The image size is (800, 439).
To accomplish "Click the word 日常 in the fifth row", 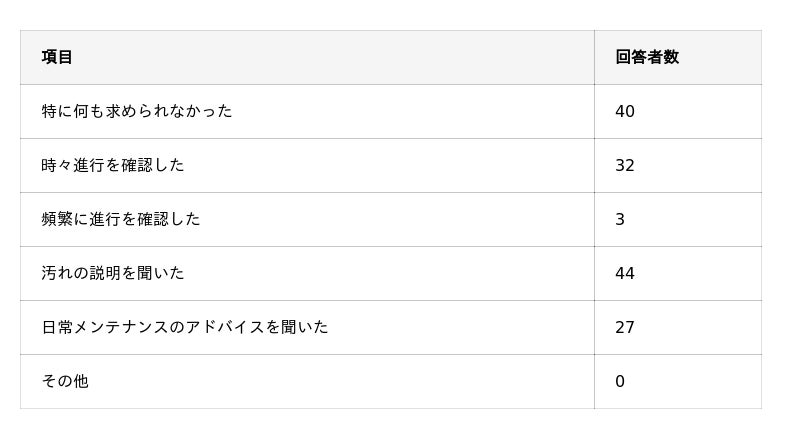I will click(x=57, y=327).
